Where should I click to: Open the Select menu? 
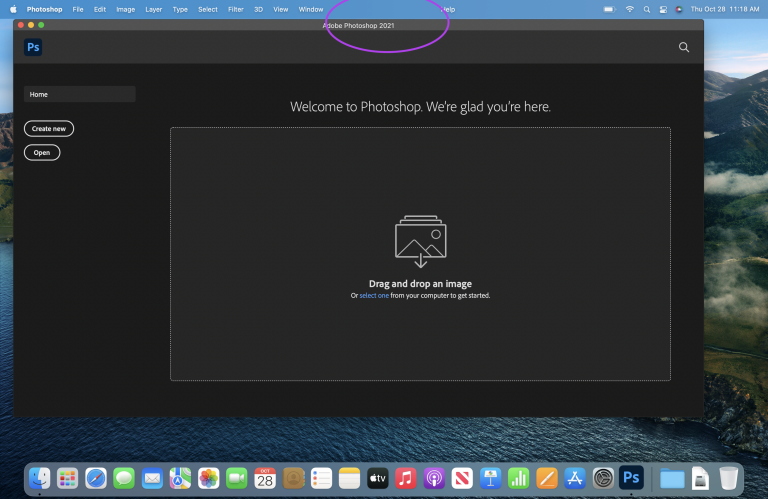[208, 9]
